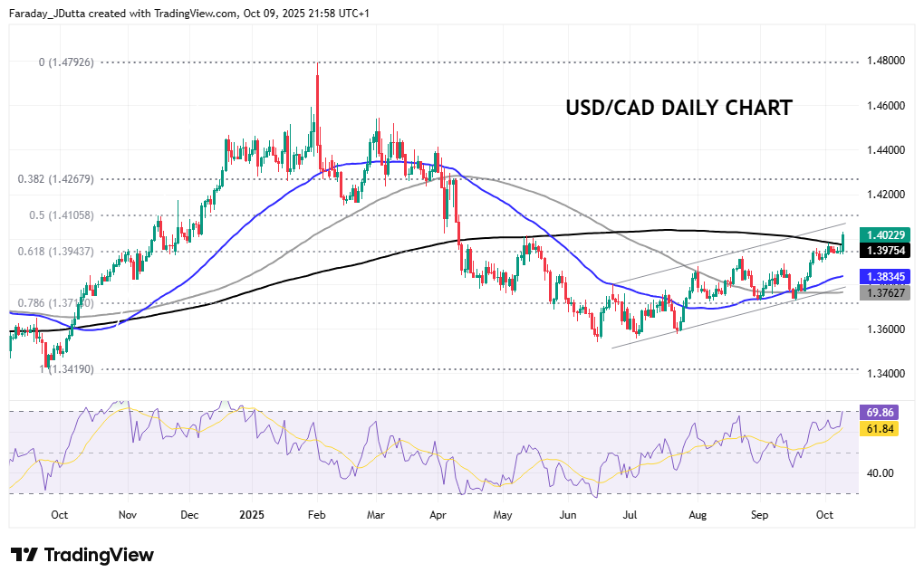Select the 0.382 (1.42679) Fibonacci label
This screenshot has width=924, height=582.
68,179
